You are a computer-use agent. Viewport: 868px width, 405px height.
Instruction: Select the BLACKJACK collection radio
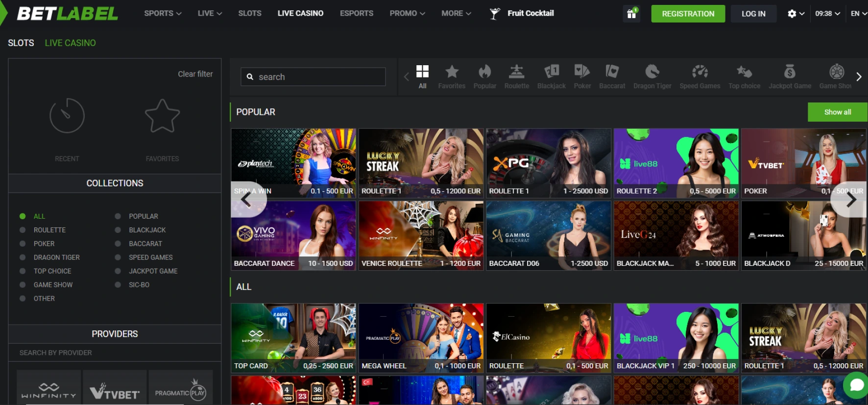(118, 230)
